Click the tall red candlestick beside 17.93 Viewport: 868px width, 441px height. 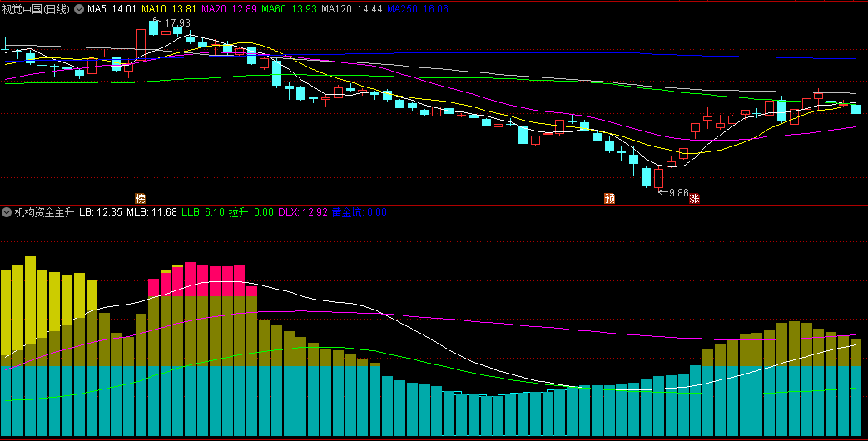[x=141, y=44]
